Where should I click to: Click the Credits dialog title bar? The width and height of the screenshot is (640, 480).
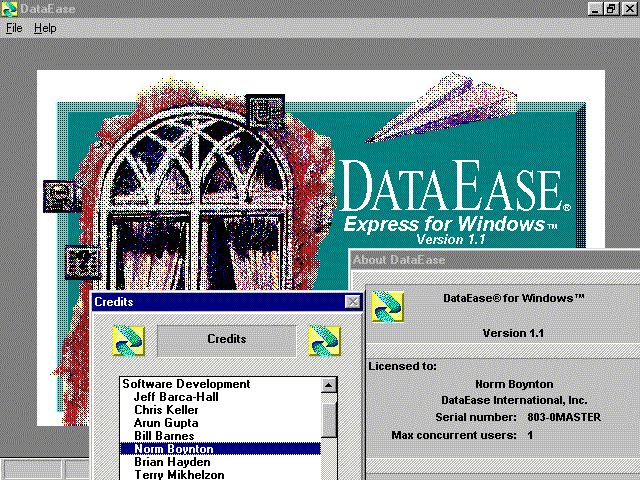tap(220, 302)
